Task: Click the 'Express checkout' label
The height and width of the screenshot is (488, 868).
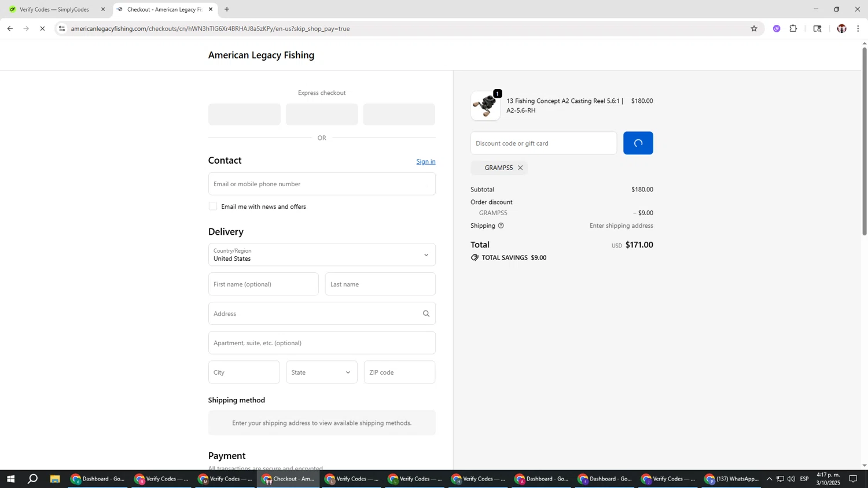Action: click(x=322, y=93)
